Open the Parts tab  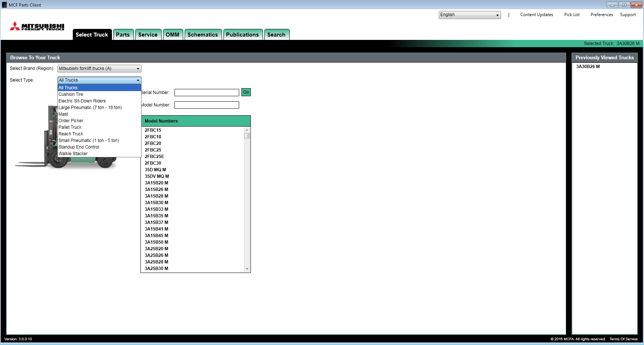point(123,35)
